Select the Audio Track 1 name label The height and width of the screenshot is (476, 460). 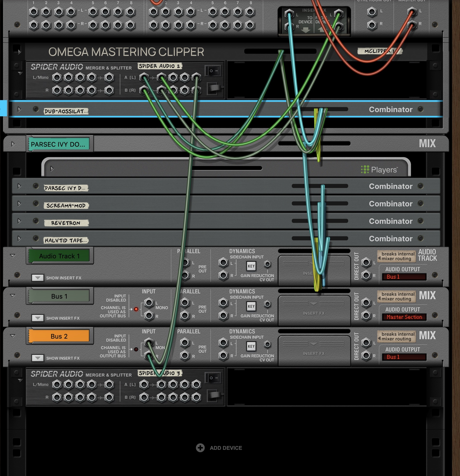[59, 256]
